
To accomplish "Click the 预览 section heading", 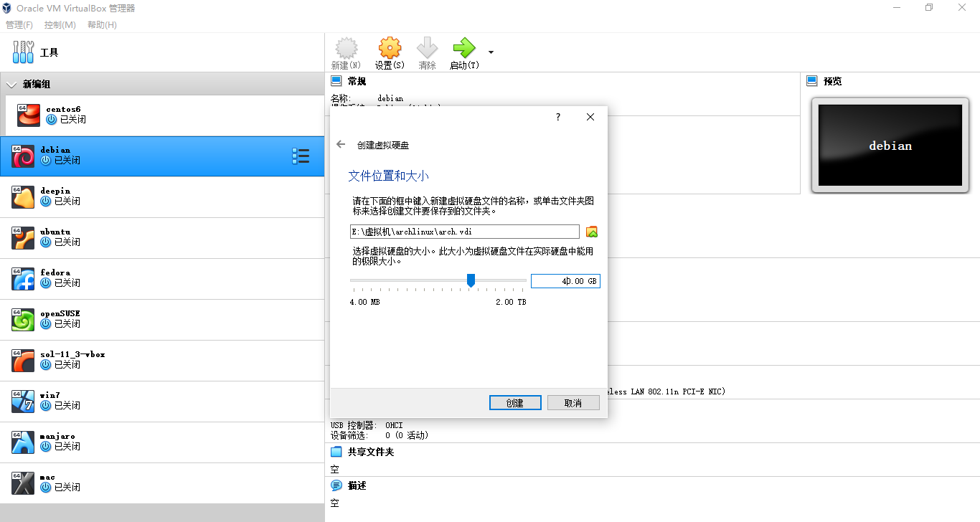I will tap(833, 81).
